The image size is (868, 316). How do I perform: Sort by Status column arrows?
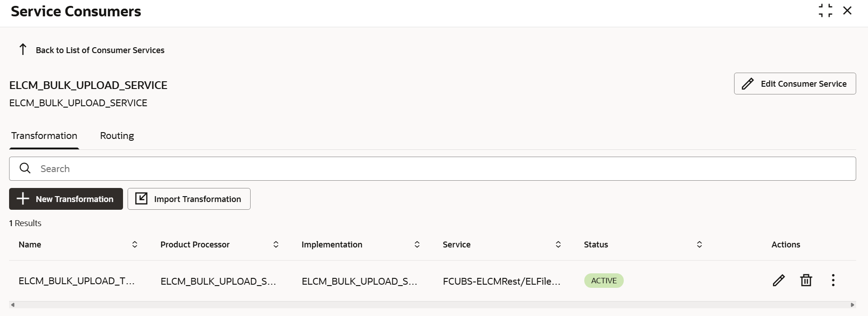[699, 244]
